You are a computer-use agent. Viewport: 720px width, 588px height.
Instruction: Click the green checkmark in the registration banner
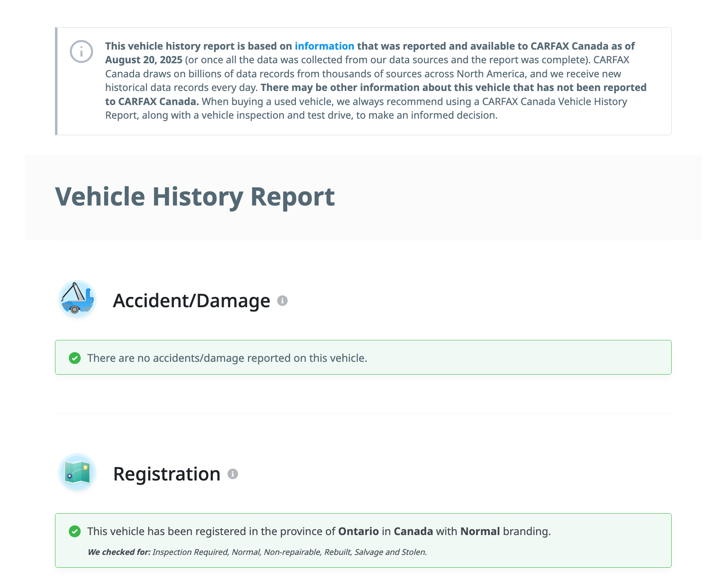(x=75, y=531)
